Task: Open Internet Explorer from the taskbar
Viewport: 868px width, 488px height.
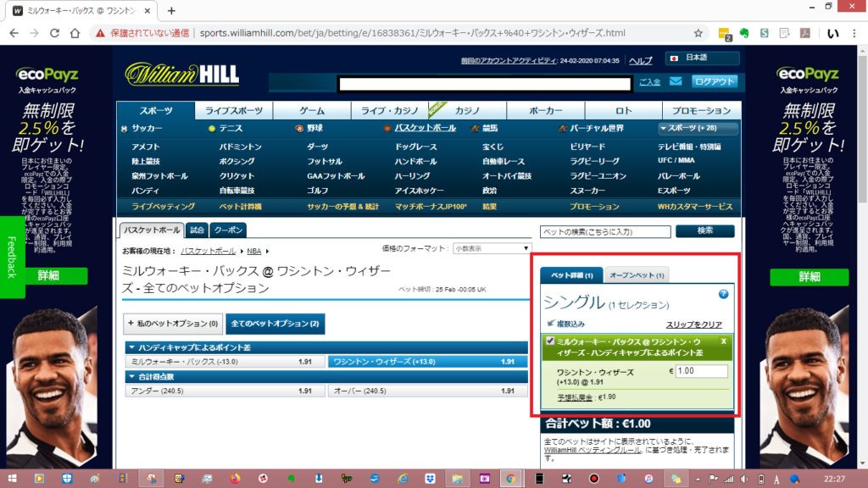Action: [x=403, y=479]
